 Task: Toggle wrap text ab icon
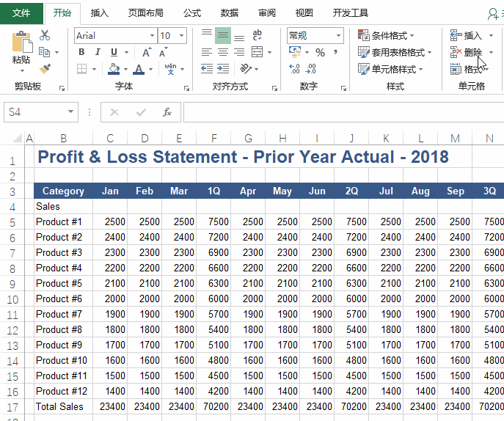point(258,35)
